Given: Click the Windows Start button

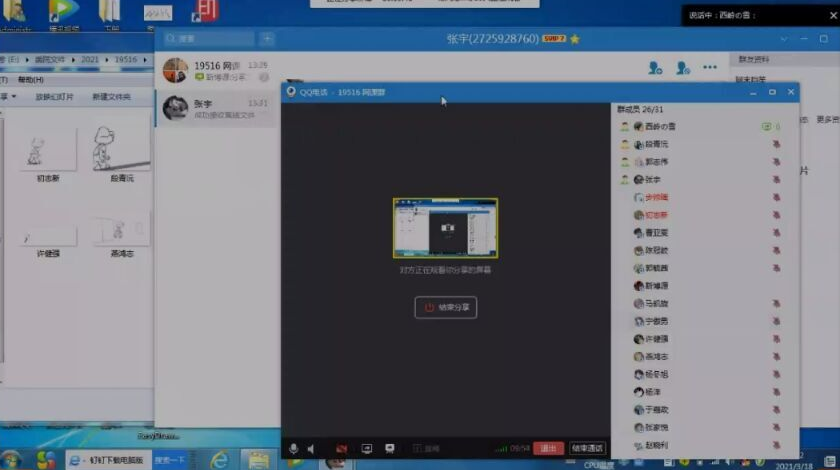Looking at the screenshot, I should tap(11, 460).
